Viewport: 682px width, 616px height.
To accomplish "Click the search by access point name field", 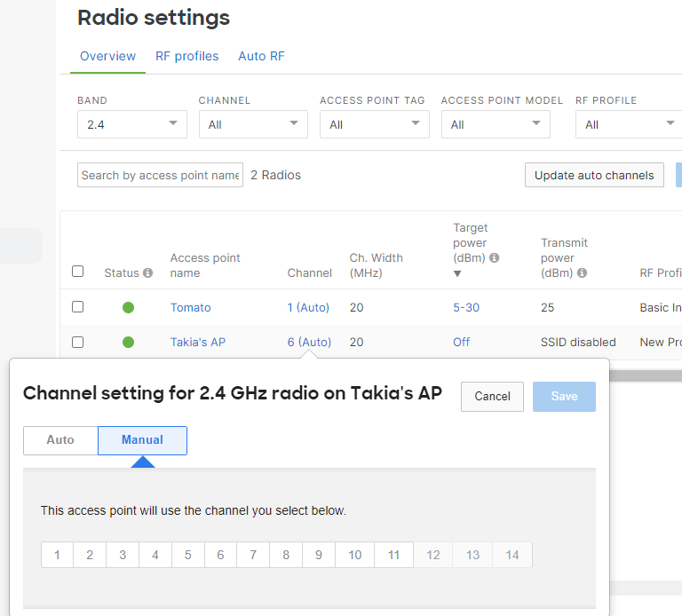I will [160, 175].
